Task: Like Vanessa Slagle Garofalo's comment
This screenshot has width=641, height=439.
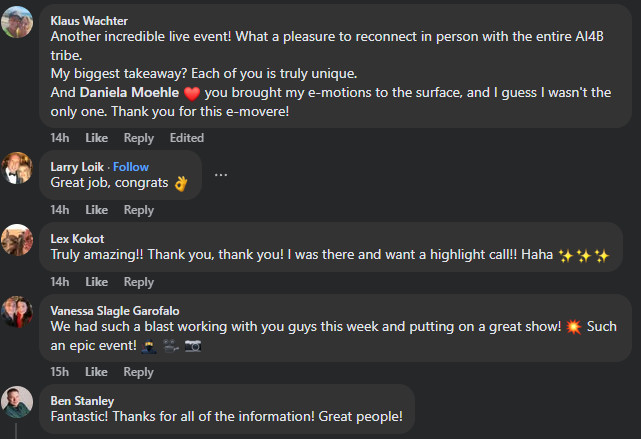Action: (x=96, y=372)
